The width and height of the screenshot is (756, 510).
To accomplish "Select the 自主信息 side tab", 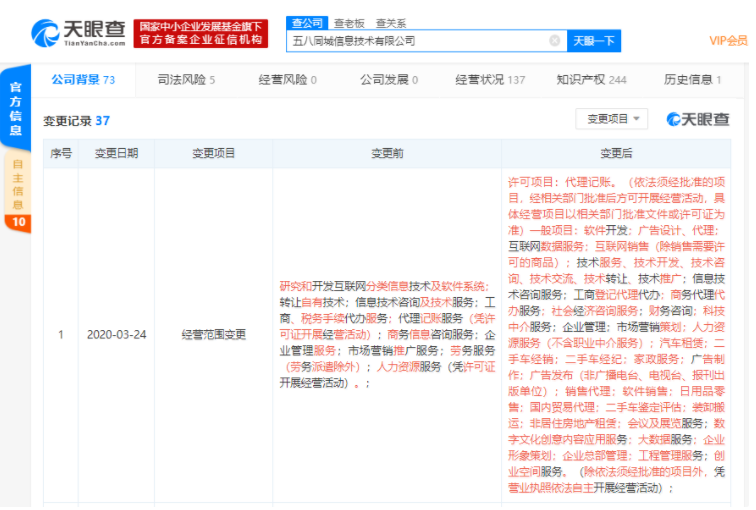I will click(x=18, y=191).
